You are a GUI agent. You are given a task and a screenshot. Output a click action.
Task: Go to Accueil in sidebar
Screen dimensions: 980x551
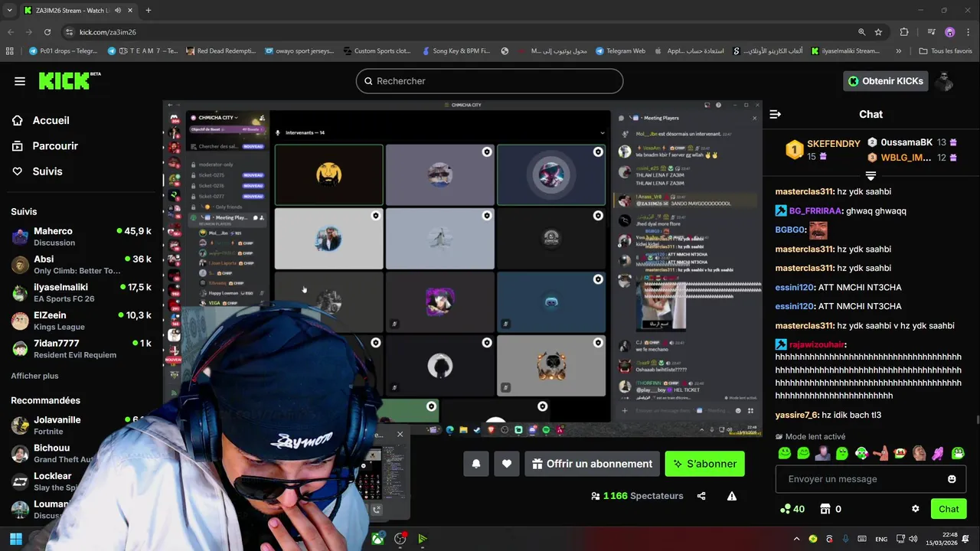(41, 120)
